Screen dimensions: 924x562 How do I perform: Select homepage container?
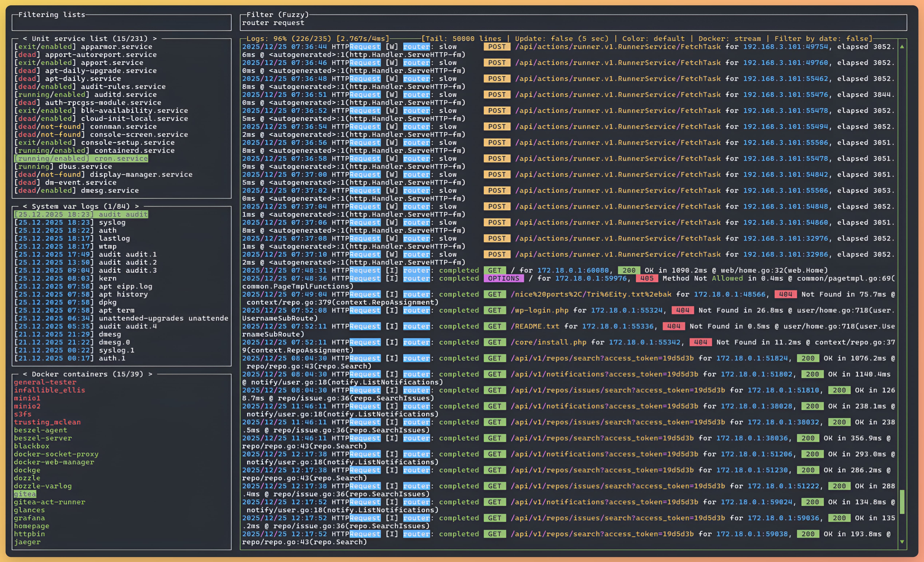[x=31, y=526]
